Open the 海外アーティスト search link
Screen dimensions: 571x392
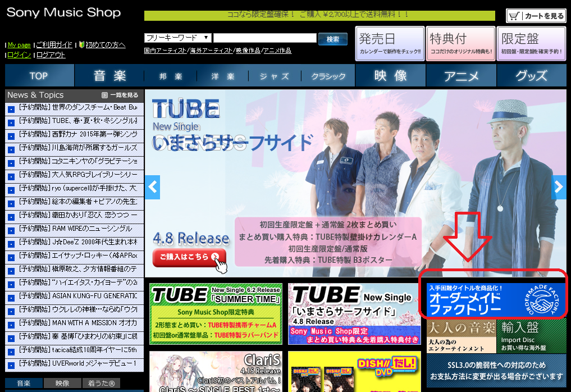[211, 51]
